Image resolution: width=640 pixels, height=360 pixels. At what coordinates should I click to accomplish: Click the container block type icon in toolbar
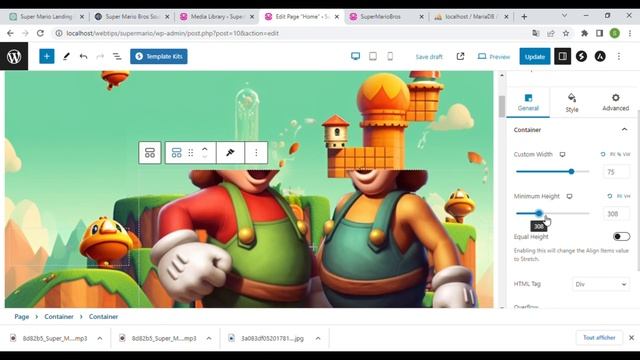(x=176, y=153)
